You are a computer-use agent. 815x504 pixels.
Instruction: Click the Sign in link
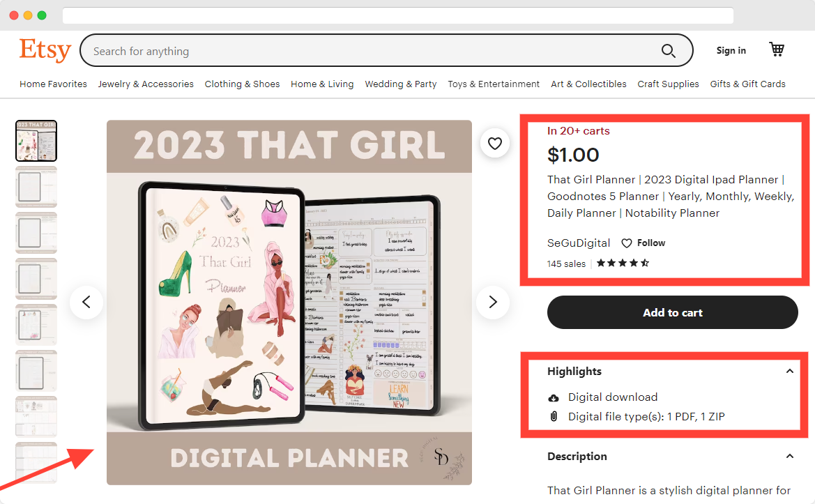(x=731, y=50)
